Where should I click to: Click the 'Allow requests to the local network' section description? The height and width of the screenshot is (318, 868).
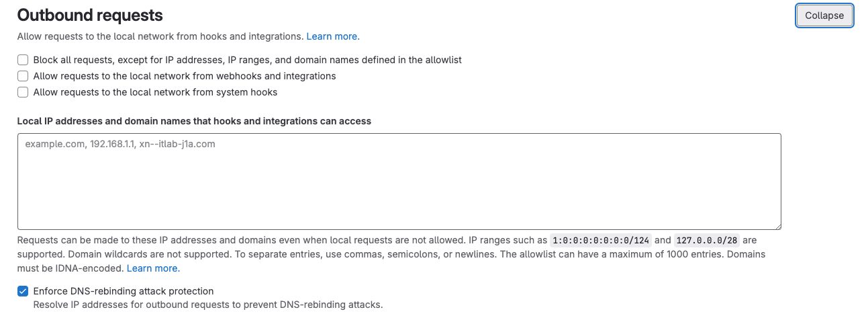coord(160,36)
